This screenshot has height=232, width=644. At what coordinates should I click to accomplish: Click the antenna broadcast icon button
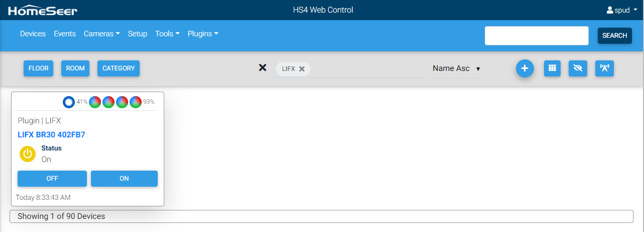tap(604, 68)
